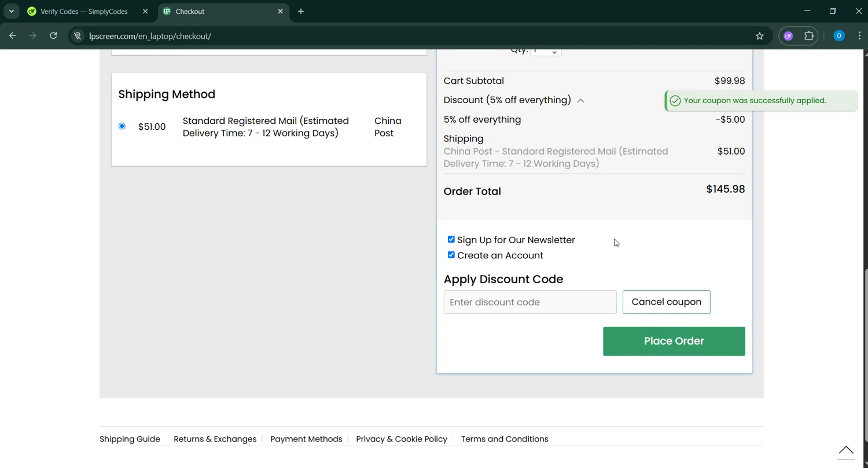Open Returns & Exchanges link
868x468 pixels.
(x=215, y=439)
